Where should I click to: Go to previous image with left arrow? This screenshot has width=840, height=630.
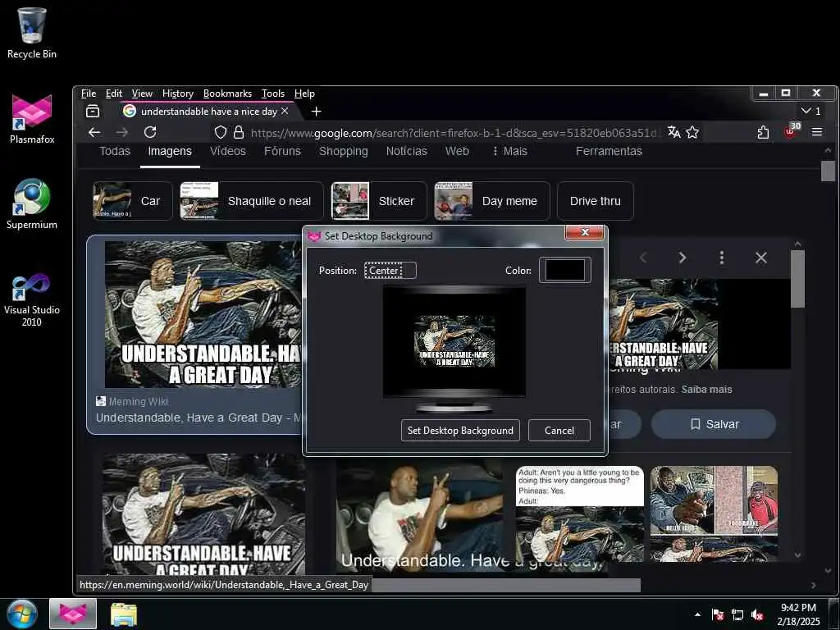(x=643, y=258)
